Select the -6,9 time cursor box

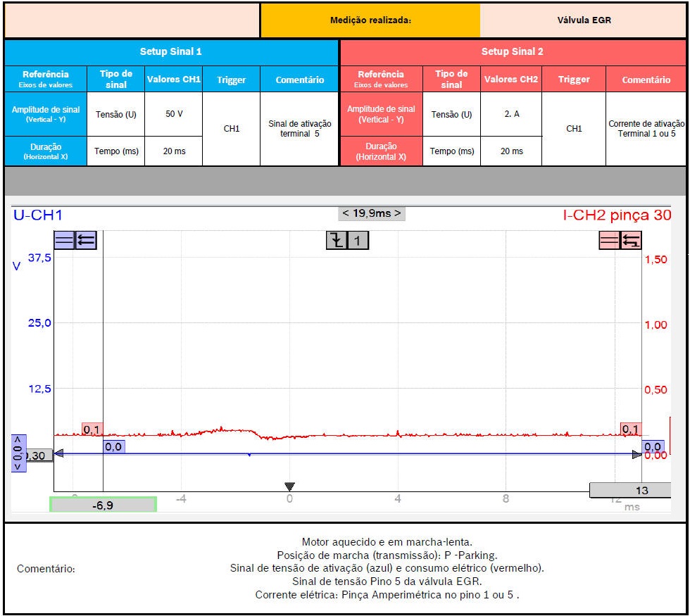point(103,504)
